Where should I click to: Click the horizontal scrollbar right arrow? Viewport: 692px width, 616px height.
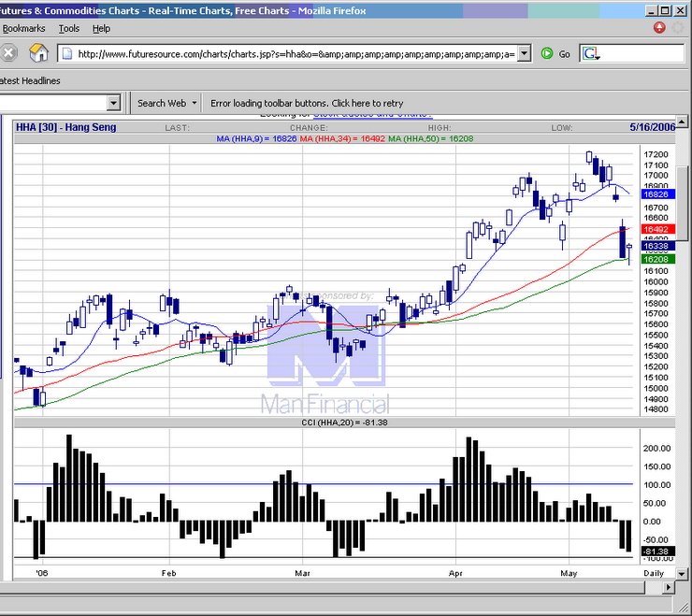669,587
